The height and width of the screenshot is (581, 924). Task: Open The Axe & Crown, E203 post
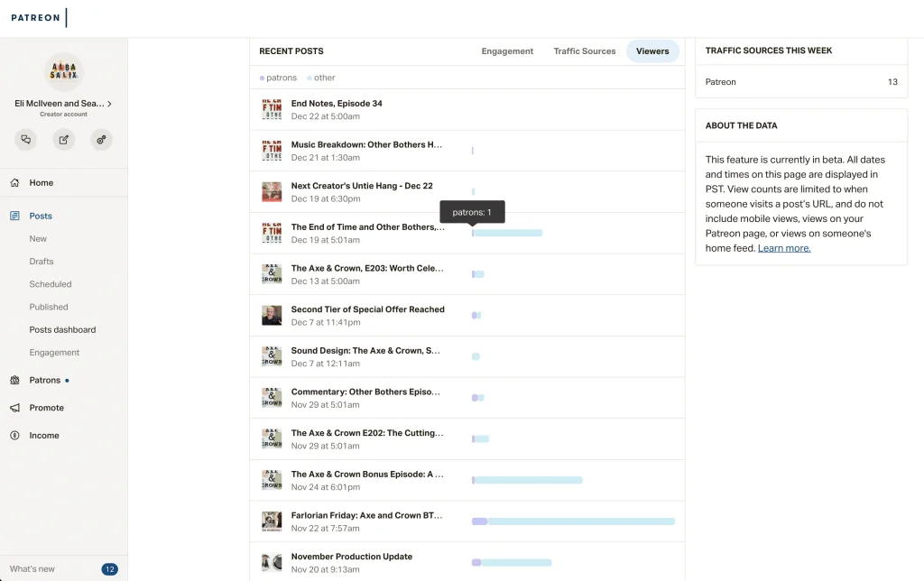click(x=367, y=268)
